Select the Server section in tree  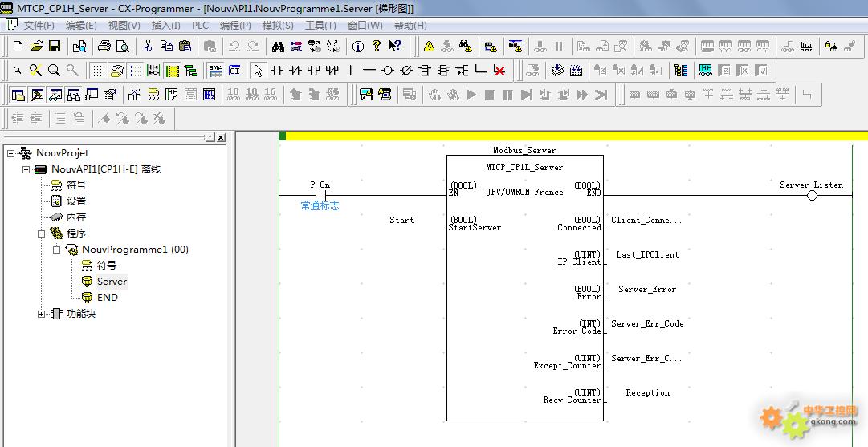[112, 282]
